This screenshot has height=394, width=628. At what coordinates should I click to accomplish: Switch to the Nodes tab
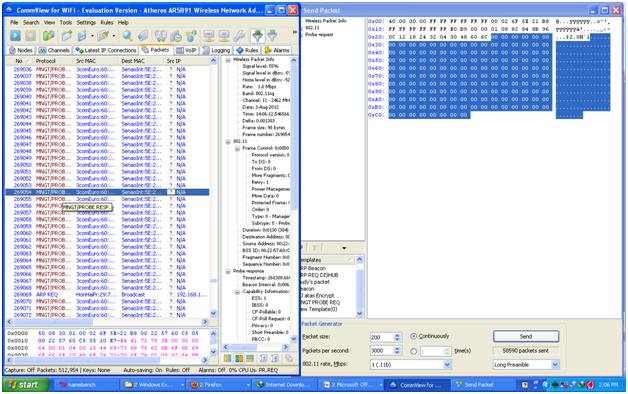click(21, 50)
